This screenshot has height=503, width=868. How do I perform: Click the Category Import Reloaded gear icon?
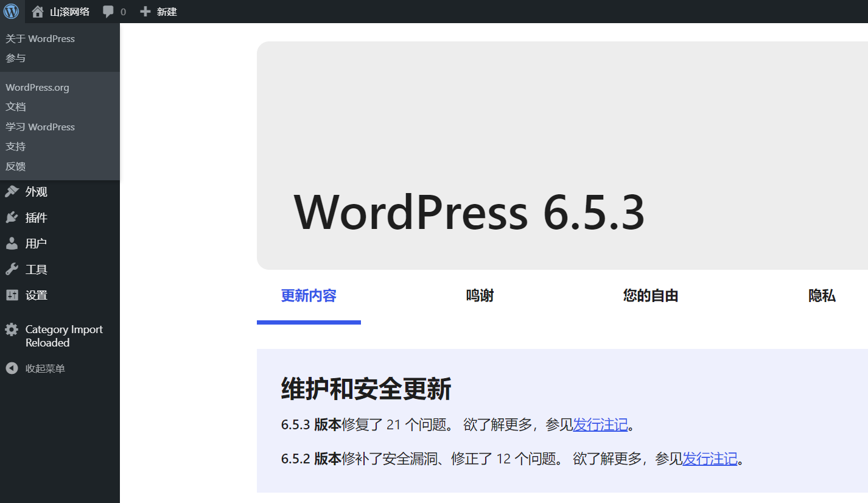pos(12,329)
